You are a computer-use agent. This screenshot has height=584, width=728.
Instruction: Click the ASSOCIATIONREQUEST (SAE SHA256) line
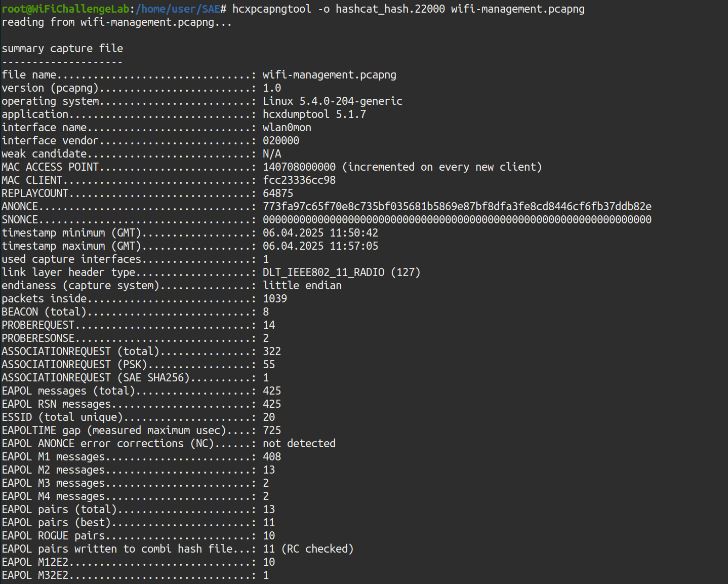tap(95, 378)
